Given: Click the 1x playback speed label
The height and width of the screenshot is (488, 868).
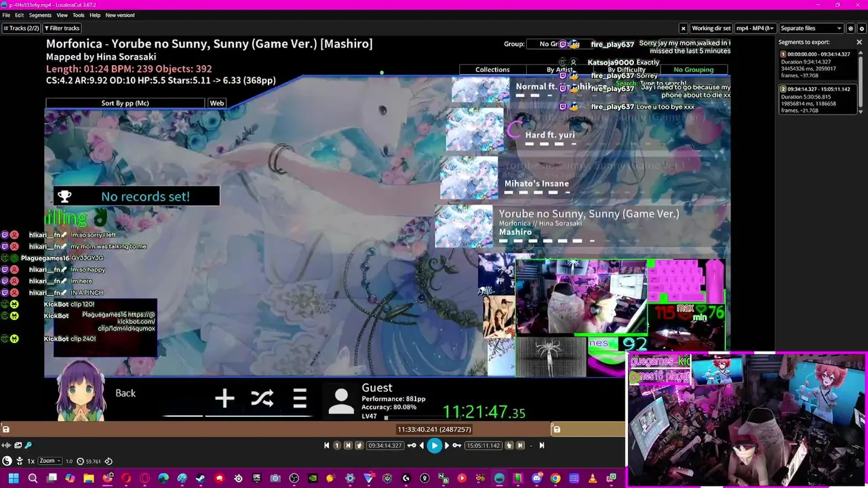Looking at the screenshot, I should pos(31,461).
